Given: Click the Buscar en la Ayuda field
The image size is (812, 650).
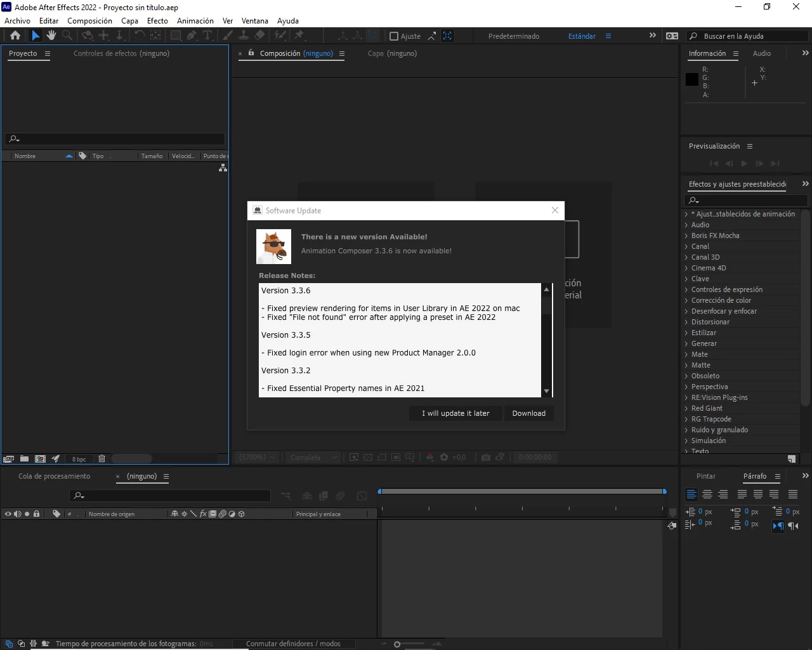Looking at the screenshot, I should click(747, 36).
